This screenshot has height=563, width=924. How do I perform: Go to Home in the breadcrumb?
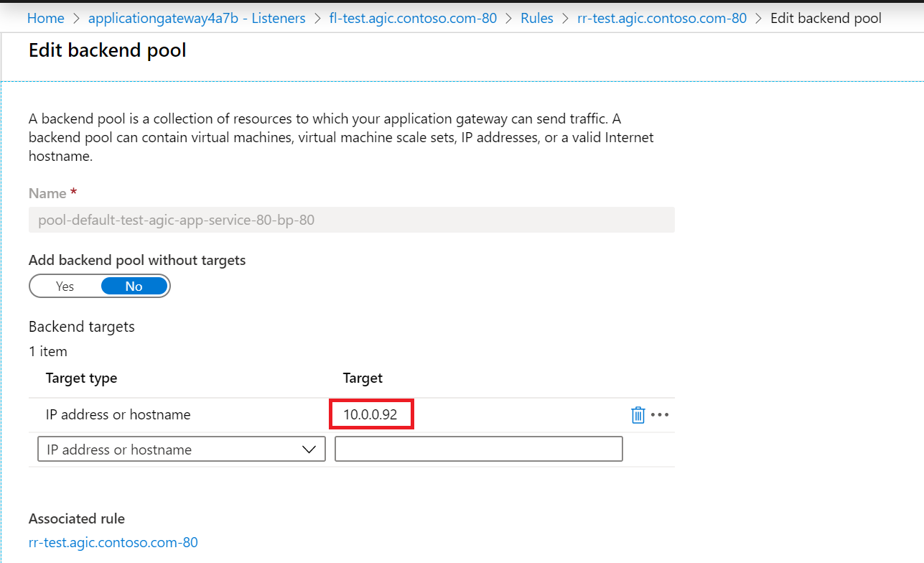45,18
